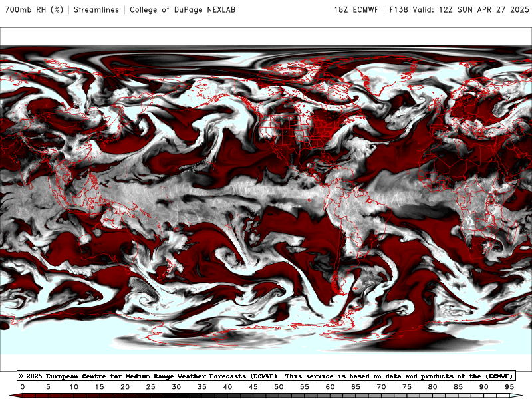This screenshot has width=532, height=399.
Task: Select the "40" scale value
Action: 227,387
